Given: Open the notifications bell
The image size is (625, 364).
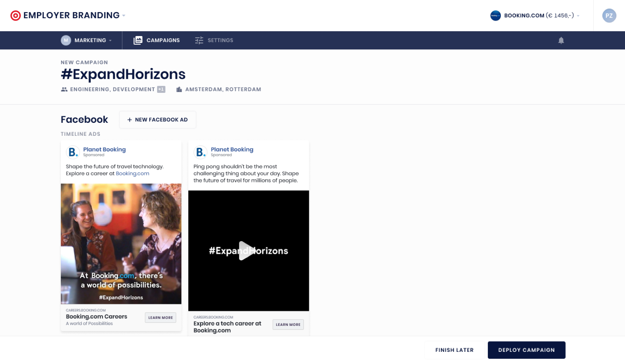Looking at the screenshot, I should [x=561, y=40].
